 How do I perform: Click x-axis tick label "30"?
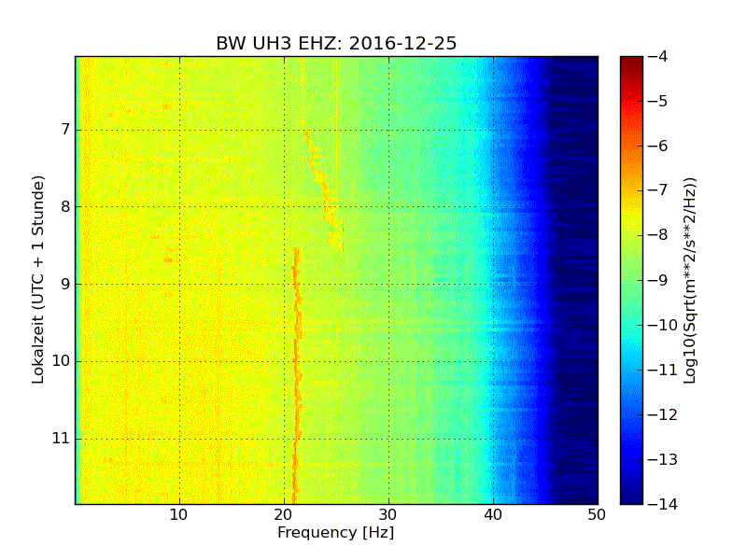[x=388, y=515]
